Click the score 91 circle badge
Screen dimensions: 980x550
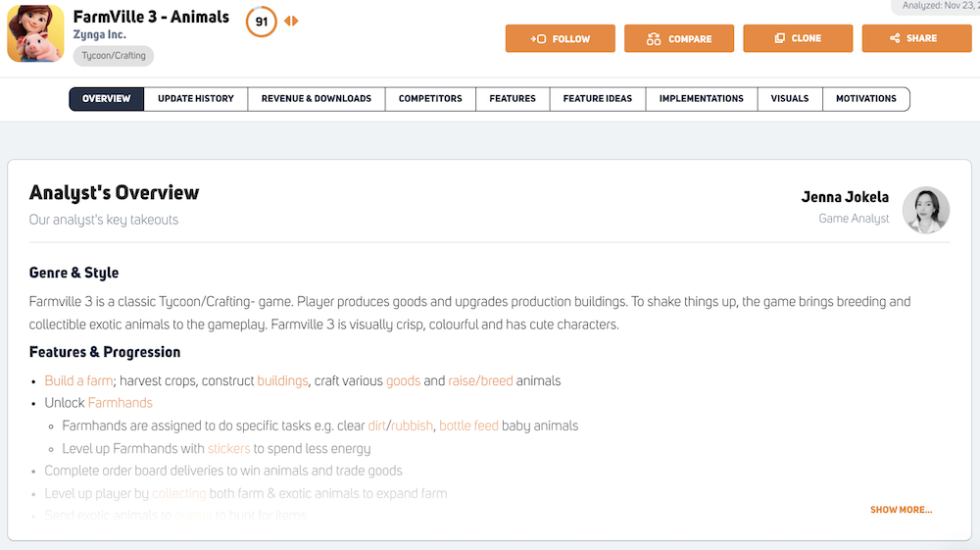(262, 22)
